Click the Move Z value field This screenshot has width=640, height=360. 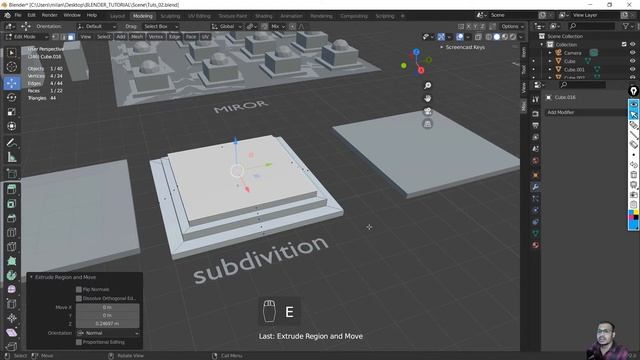(108, 323)
